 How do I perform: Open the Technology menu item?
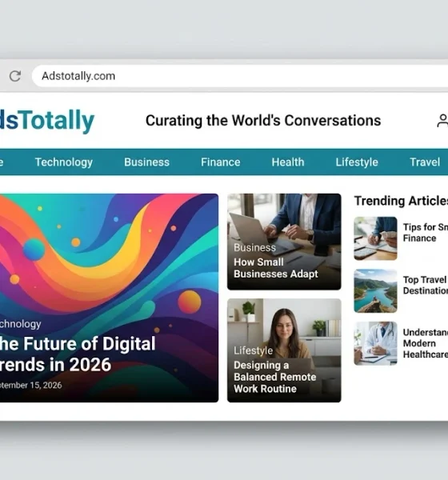(x=64, y=162)
